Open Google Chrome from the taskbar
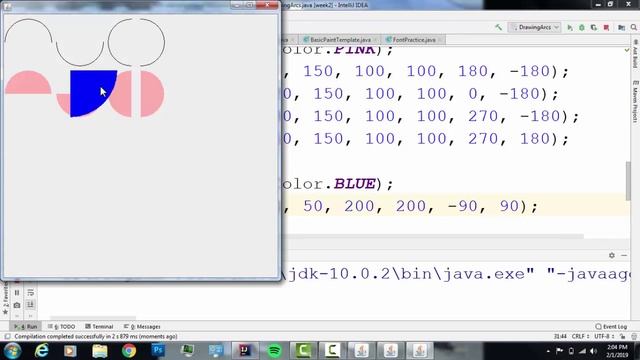The height and width of the screenshot is (360, 640). coord(129,351)
